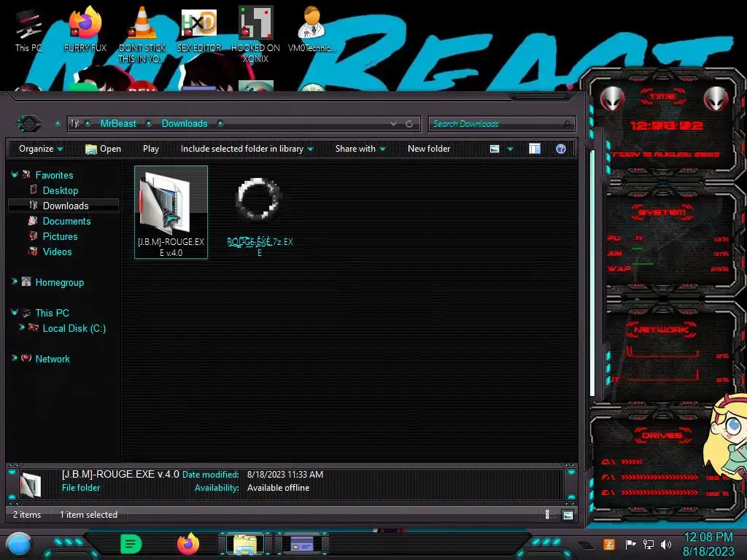Expand the Network tree node
Image resolution: width=747 pixels, height=560 pixels.
15,358
